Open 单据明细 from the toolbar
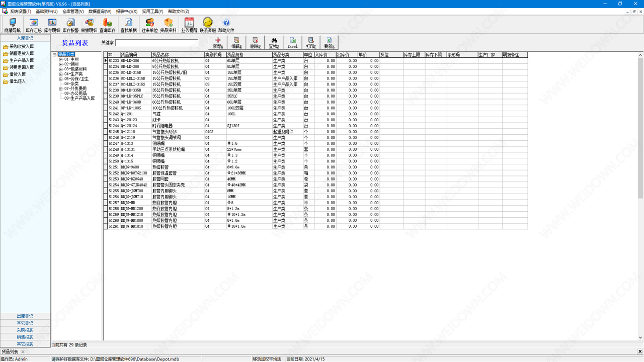Screen dimensions: 644x362 coord(89,25)
